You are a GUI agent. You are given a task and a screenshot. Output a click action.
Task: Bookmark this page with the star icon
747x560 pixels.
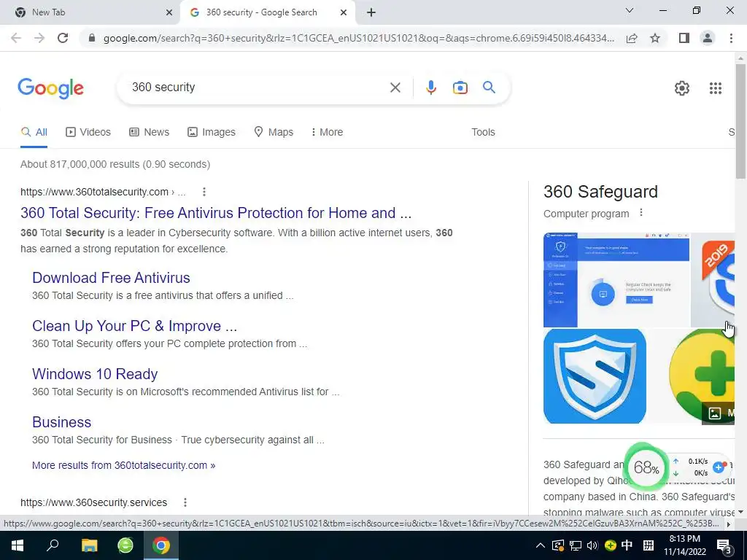(x=655, y=38)
